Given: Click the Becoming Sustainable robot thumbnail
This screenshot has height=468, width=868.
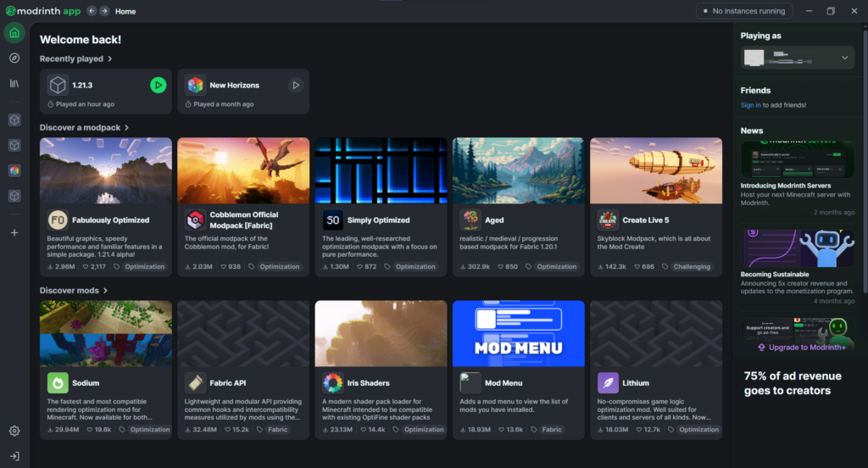Looking at the screenshot, I should [x=797, y=248].
